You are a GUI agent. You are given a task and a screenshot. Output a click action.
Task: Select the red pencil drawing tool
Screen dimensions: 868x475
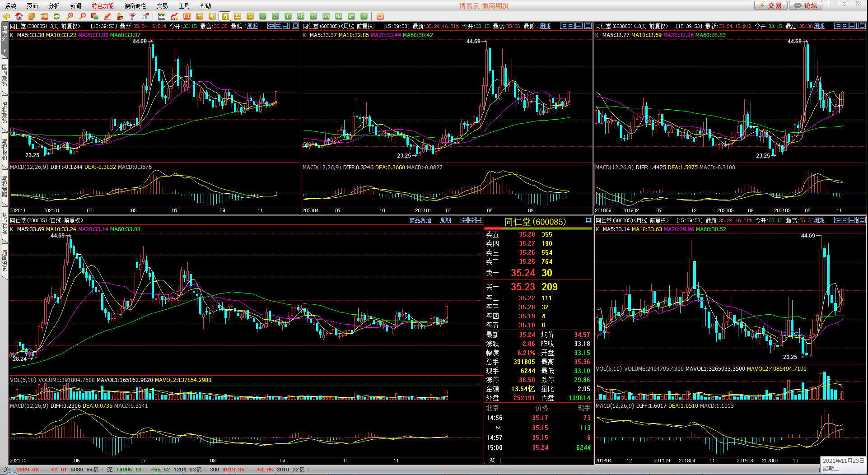tap(107, 16)
